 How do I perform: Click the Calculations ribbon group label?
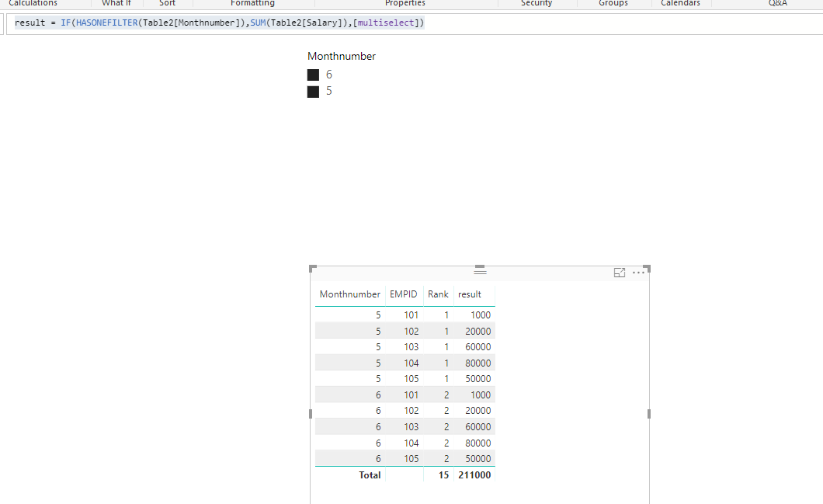pyautogui.click(x=33, y=3)
